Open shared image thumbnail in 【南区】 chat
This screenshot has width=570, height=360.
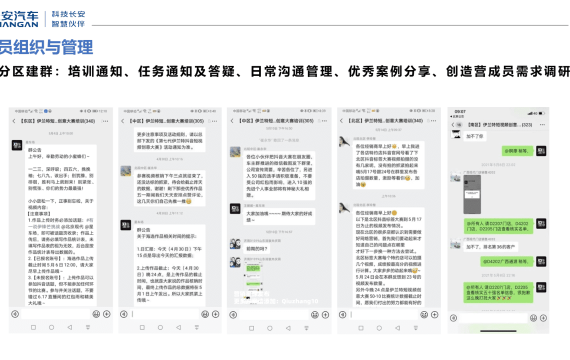tap(472, 195)
